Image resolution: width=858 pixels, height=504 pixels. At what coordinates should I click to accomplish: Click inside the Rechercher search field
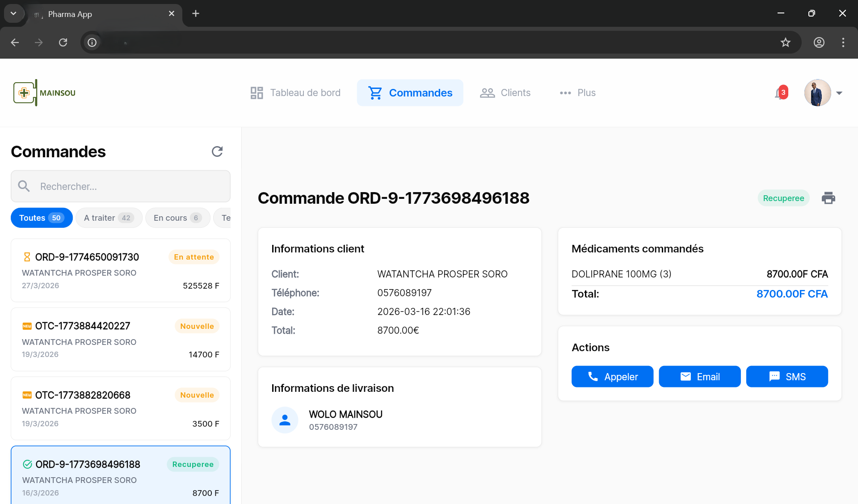[121, 186]
